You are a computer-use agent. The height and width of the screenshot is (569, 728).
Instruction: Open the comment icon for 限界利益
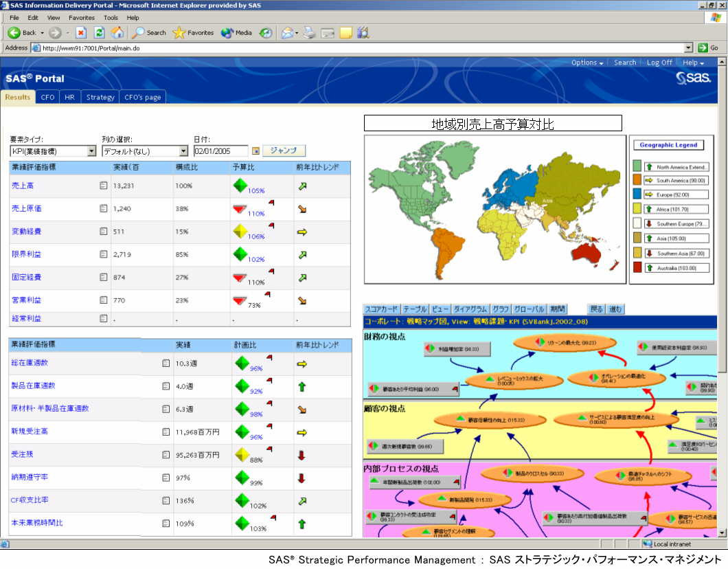tap(104, 254)
